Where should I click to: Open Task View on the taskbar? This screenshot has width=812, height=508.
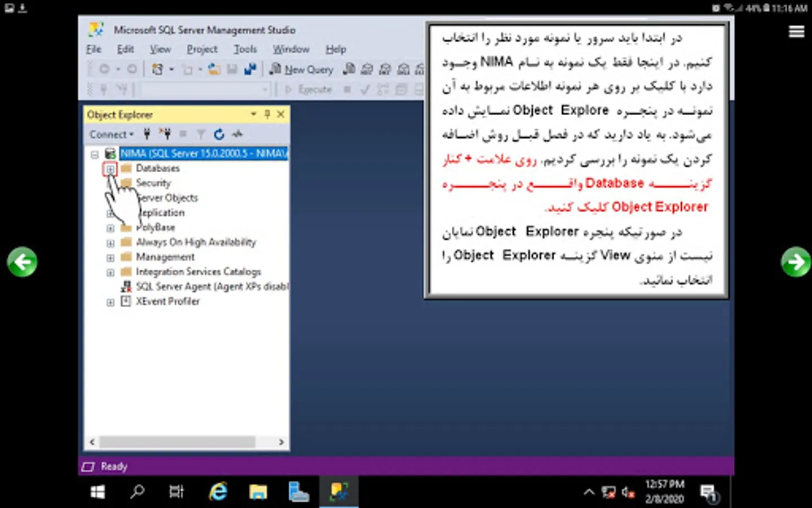click(176, 492)
